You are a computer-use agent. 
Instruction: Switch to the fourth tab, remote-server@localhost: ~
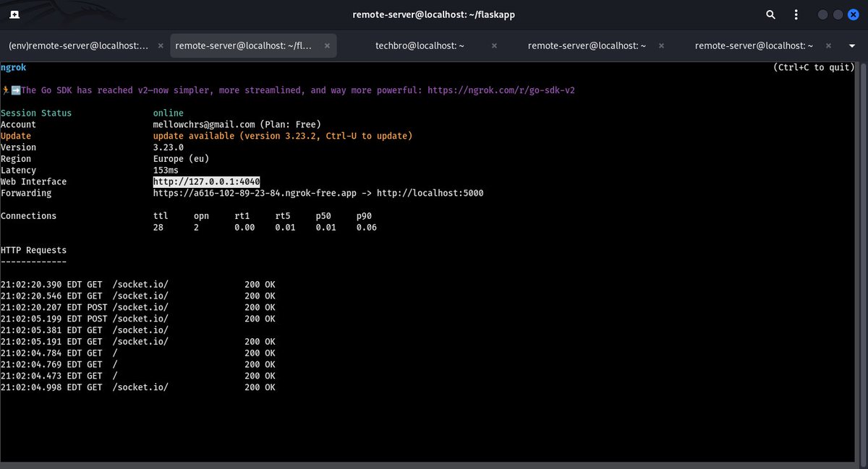587,46
